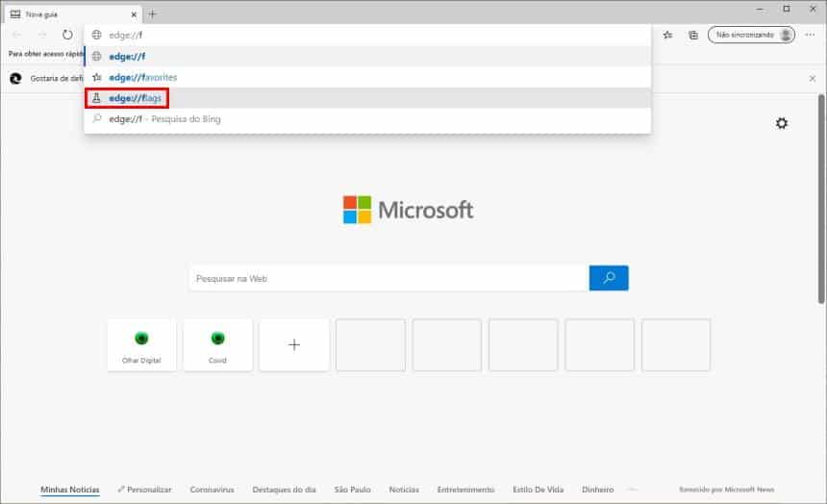The height and width of the screenshot is (504, 827).
Task: Click the blue web search magnifier button
Action: point(609,278)
